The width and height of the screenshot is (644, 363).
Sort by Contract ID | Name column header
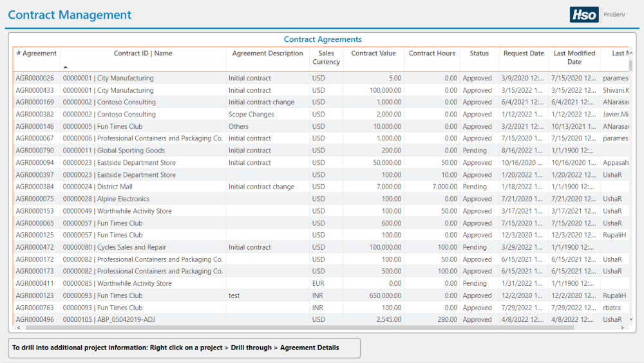(143, 53)
